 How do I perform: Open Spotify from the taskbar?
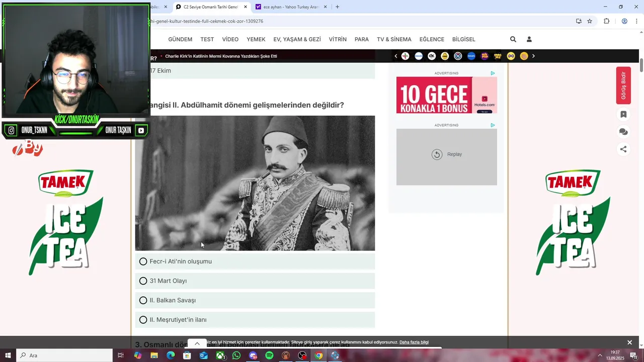(x=270, y=355)
